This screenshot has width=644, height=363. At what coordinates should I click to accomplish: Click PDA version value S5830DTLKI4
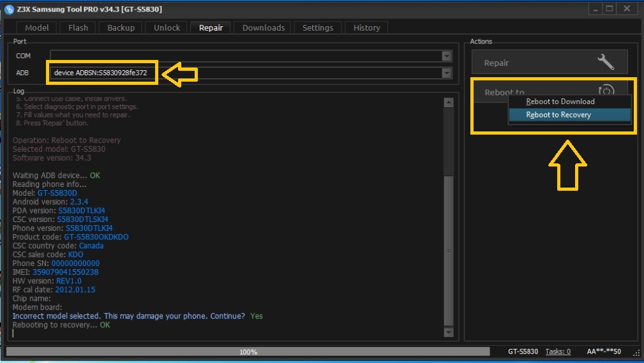click(x=81, y=211)
